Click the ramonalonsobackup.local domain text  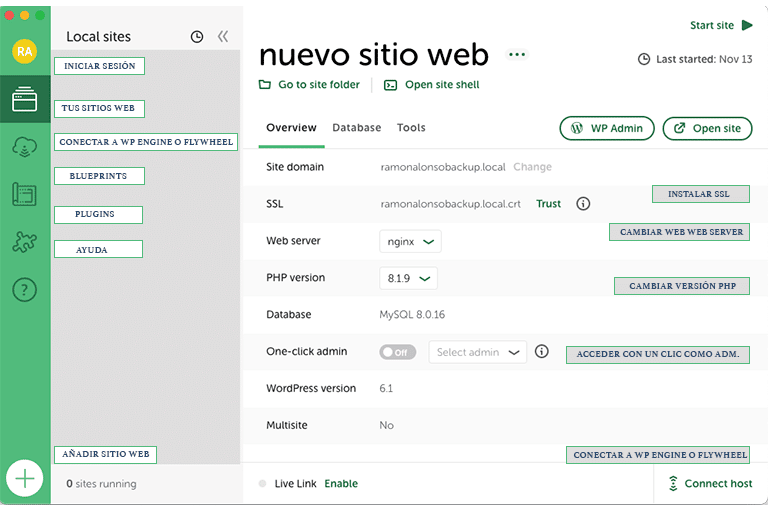(x=443, y=167)
